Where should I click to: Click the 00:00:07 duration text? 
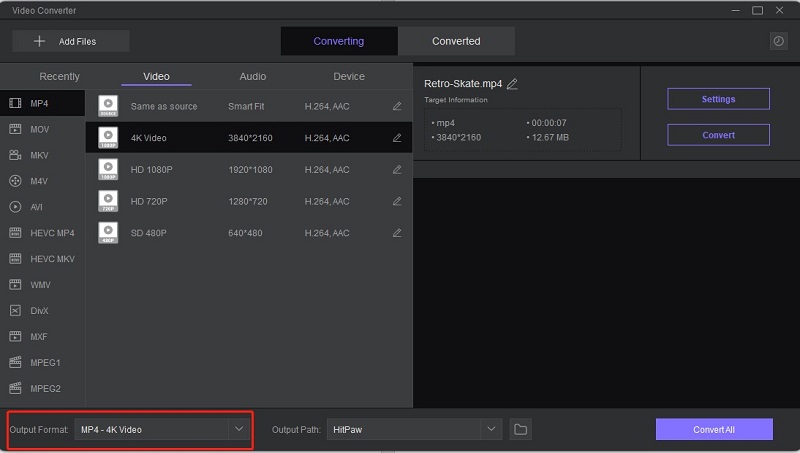(548, 123)
